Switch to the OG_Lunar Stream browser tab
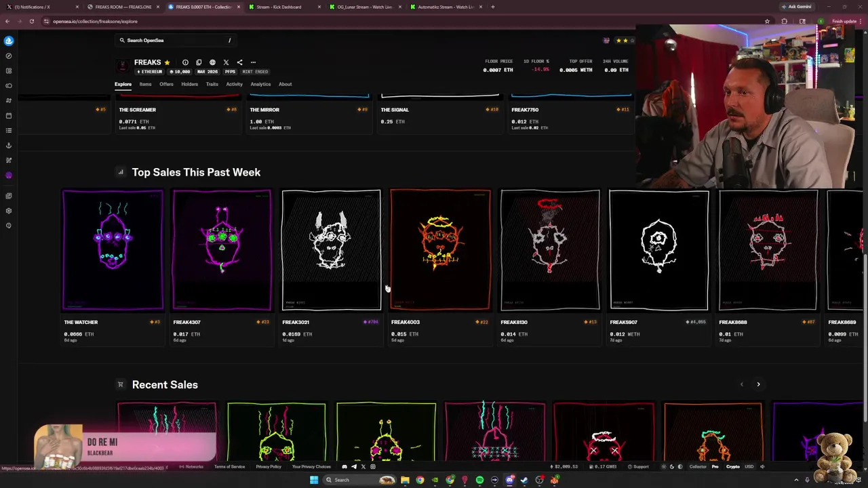868x488 pixels. pyautogui.click(x=364, y=7)
